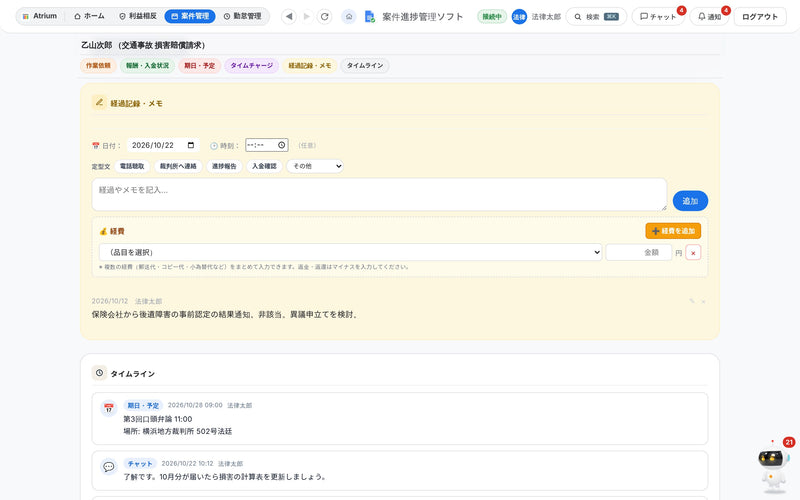Click the case title 乙山次郎(交通事故 損害賠償請求)

click(143, 45)
